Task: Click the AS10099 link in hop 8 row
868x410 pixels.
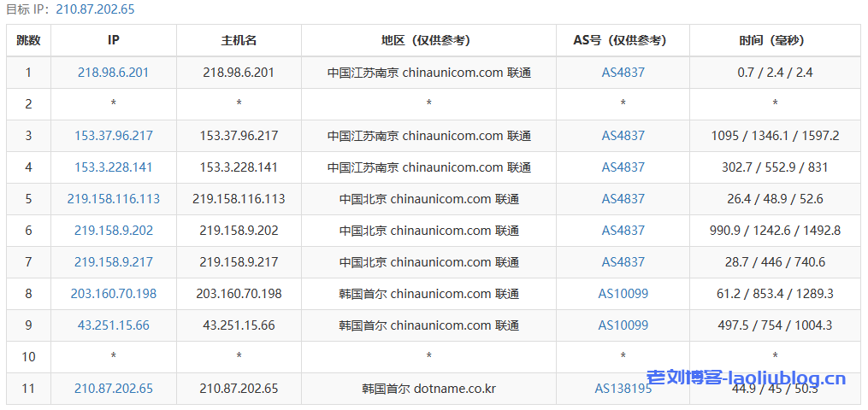Action: coord(623,294)
